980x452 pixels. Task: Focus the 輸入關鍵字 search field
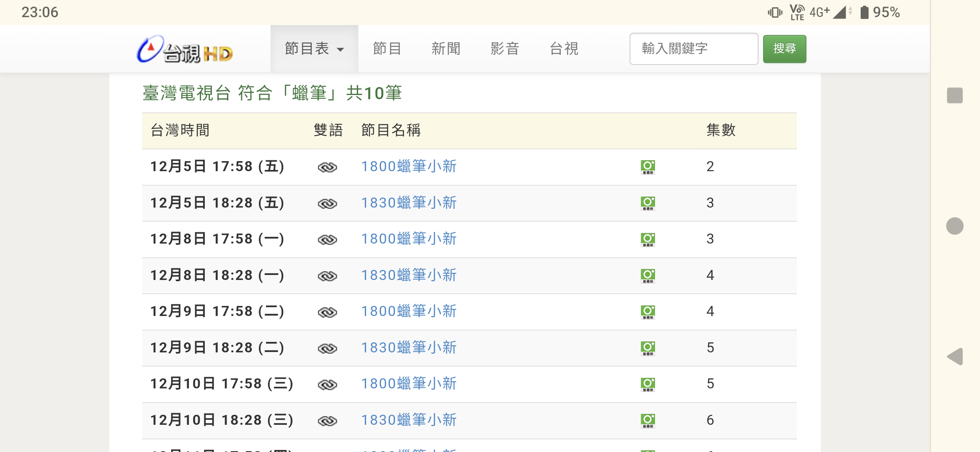click(x=694, y=49)
